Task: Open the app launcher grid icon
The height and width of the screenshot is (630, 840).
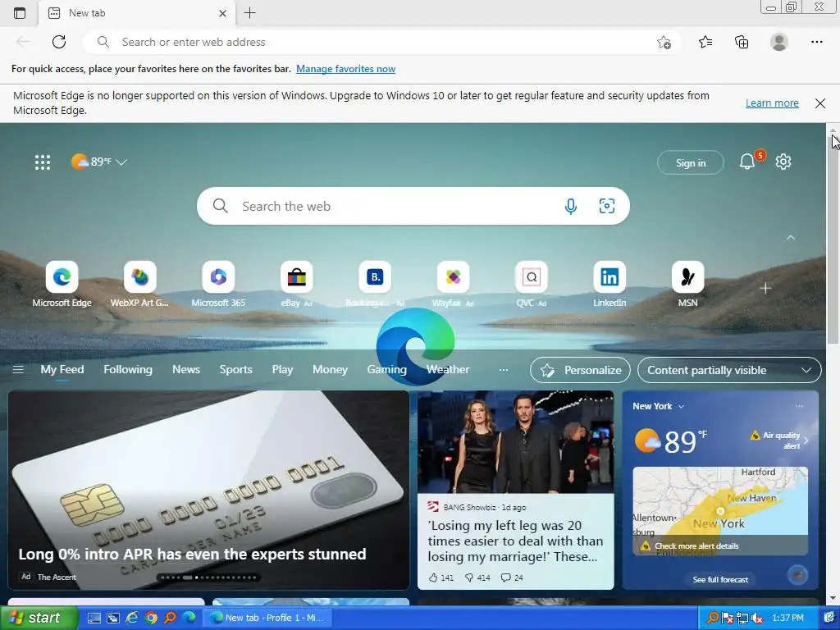Action: pyautogui.click(x=43, y=162)
